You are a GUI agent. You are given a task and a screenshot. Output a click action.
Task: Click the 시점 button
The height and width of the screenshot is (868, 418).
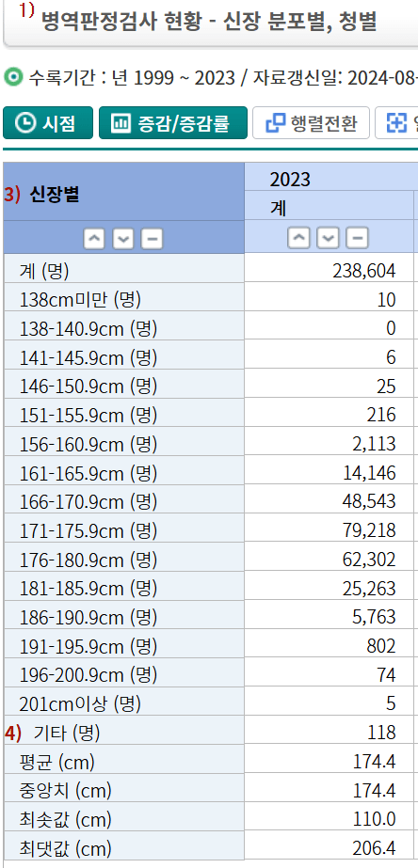(48, 123)
